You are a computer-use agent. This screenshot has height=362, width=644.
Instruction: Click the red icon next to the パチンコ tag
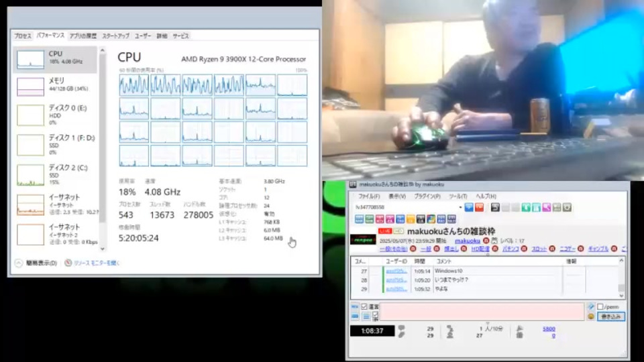[x=524, y=249]
